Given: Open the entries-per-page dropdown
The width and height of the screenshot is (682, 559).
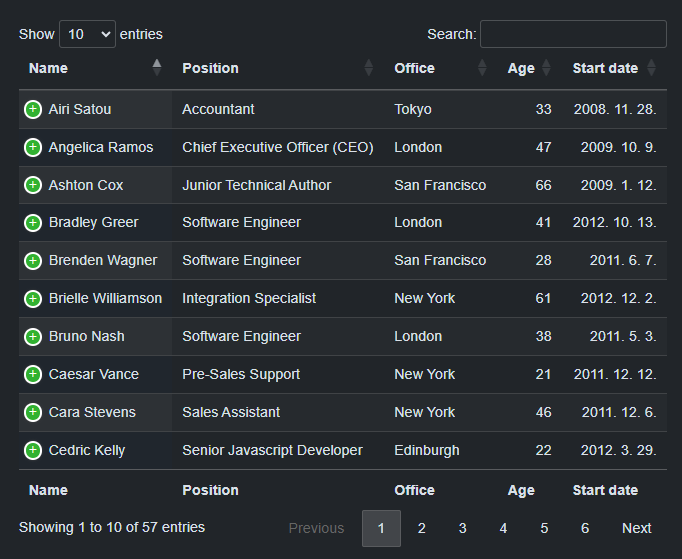Looking at the screenshot, I should [87, 34].
